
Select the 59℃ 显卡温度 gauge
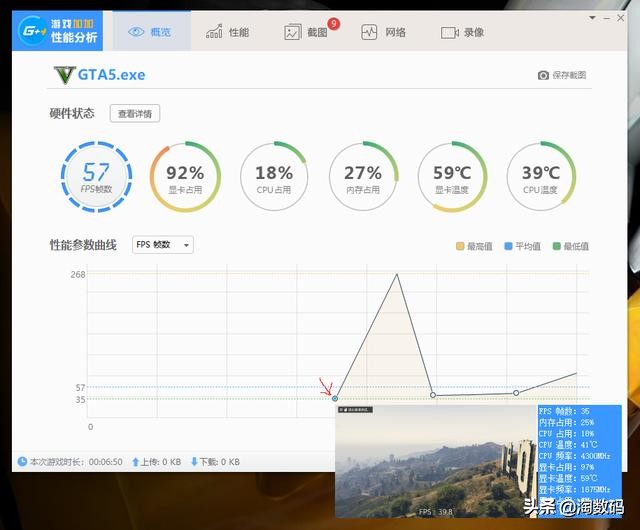(452, 177)
